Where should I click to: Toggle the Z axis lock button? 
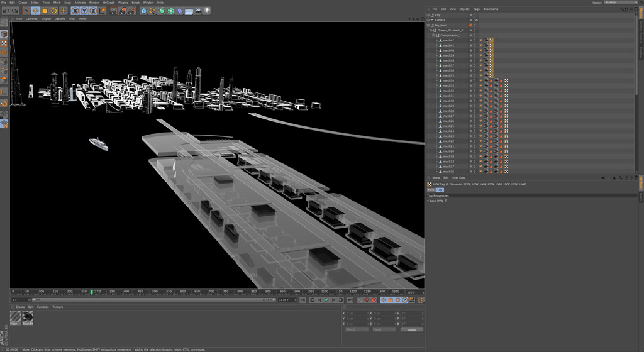coord(94,11)
